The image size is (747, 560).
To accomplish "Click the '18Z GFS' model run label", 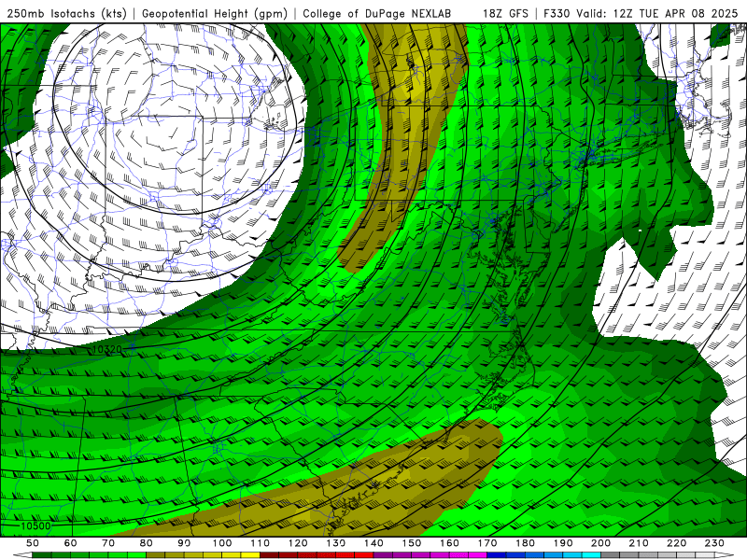I will (x=505, y=14).
